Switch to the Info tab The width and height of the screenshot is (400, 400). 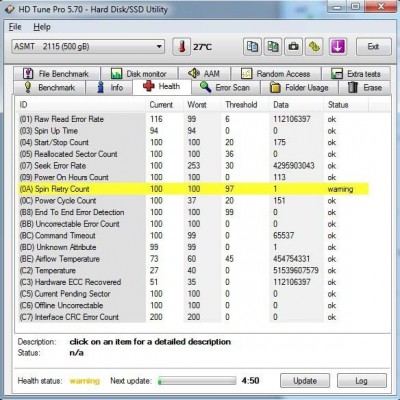[109, 88]
